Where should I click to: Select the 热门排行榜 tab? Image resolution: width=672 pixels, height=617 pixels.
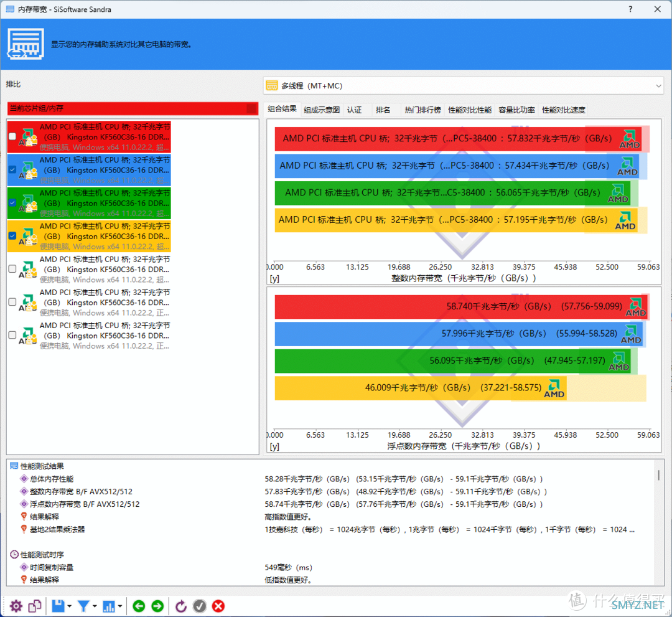[x=423, y=110]
